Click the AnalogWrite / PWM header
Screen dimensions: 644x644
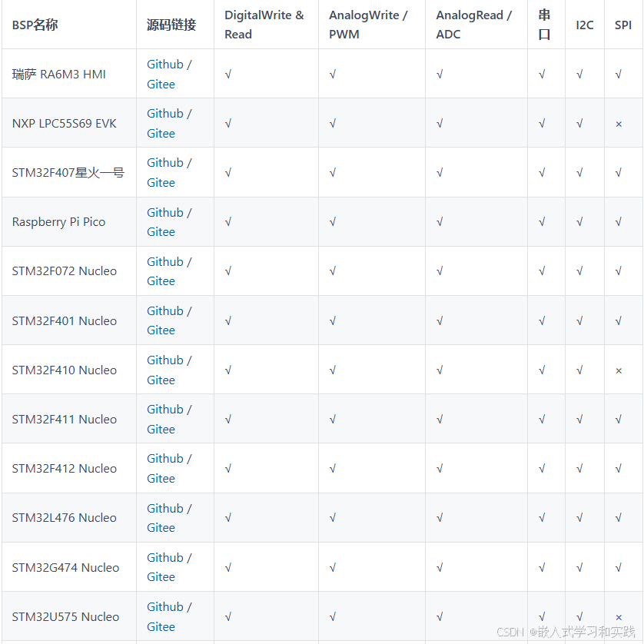[368, 25]
